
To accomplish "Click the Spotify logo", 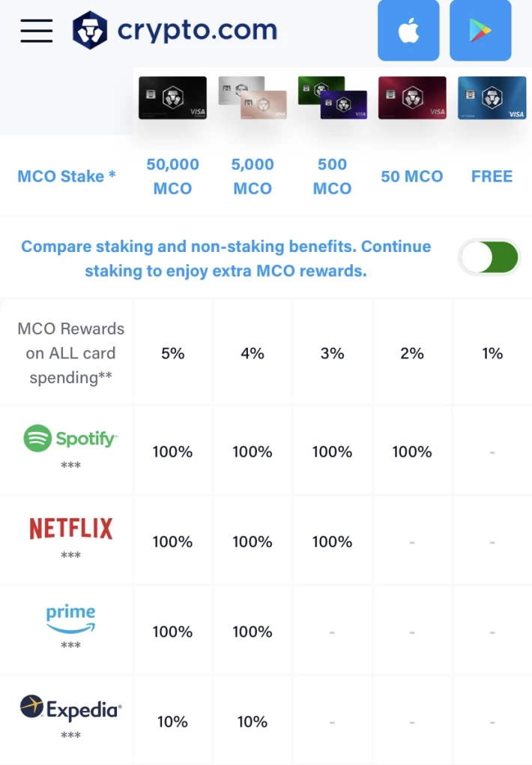I will (x=70, y=438).
